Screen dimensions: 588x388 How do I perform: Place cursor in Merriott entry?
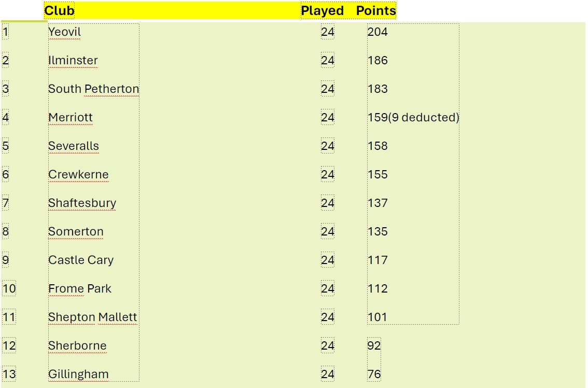pos(71,118)
